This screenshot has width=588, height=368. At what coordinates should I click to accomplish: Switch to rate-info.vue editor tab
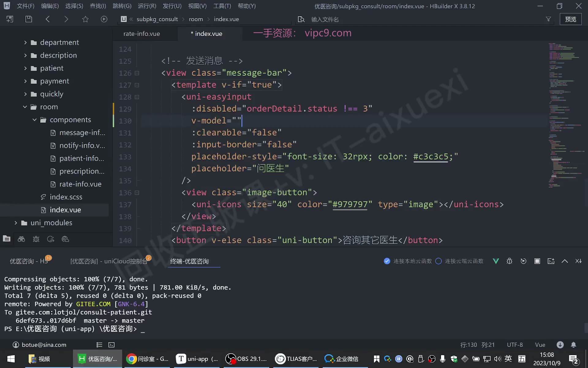coord(142,34)
